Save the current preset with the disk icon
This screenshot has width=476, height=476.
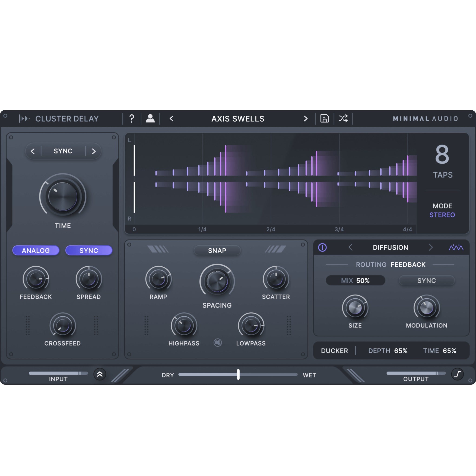[x=324, y=119]
